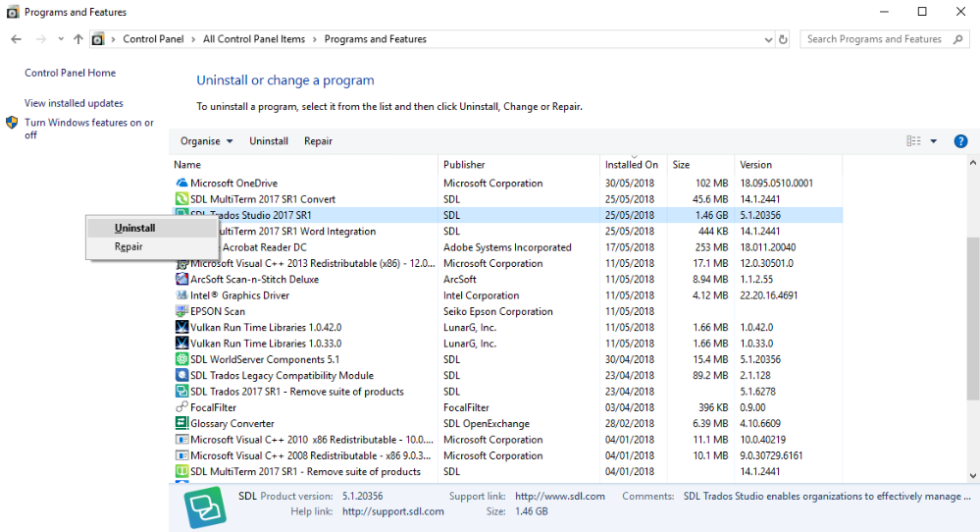
Task: Open the Control Panel Home link
Action: 70,73
